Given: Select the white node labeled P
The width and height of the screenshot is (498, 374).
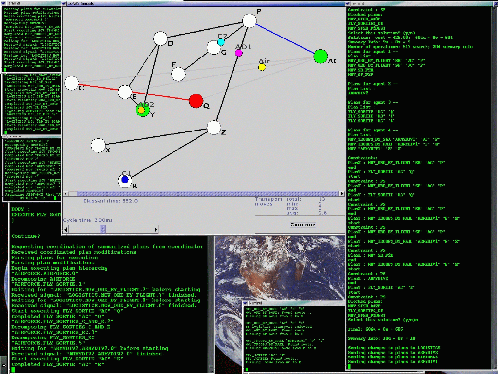Looking at the screenshot, I should click(x=249, y=21).
